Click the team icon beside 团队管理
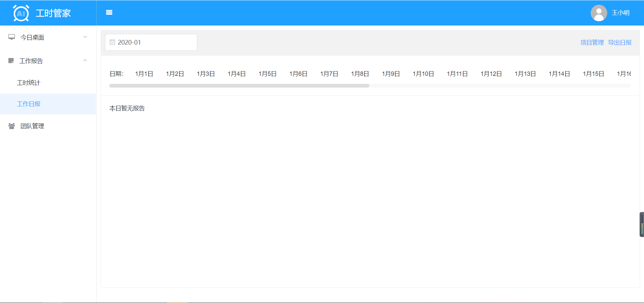The height and width of the screenshot is (303, 644). pos(12,126)
